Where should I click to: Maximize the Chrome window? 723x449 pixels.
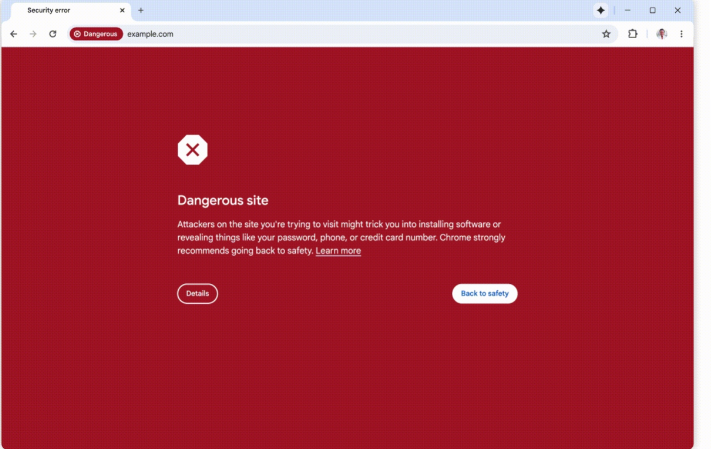click(x=652, y=10)
